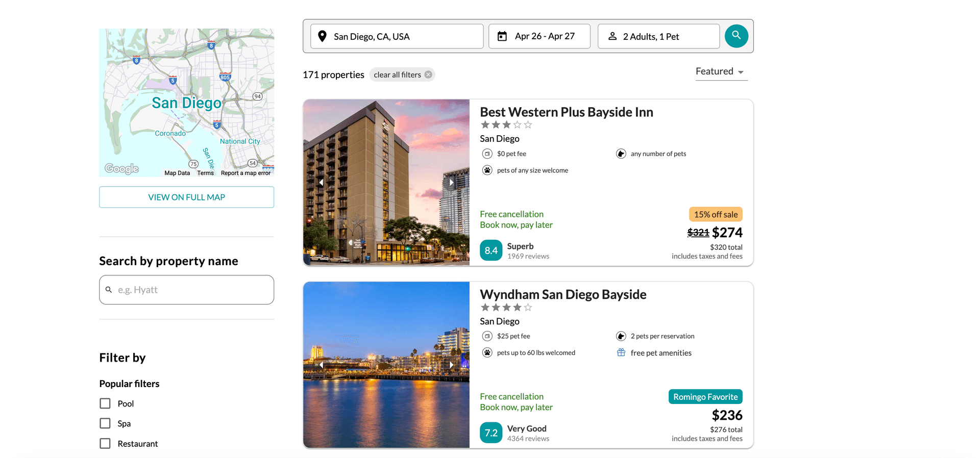Click Book now, pay later on Wyndham card
The height and width of the screenshot is (458, 980).
(516, 408)
